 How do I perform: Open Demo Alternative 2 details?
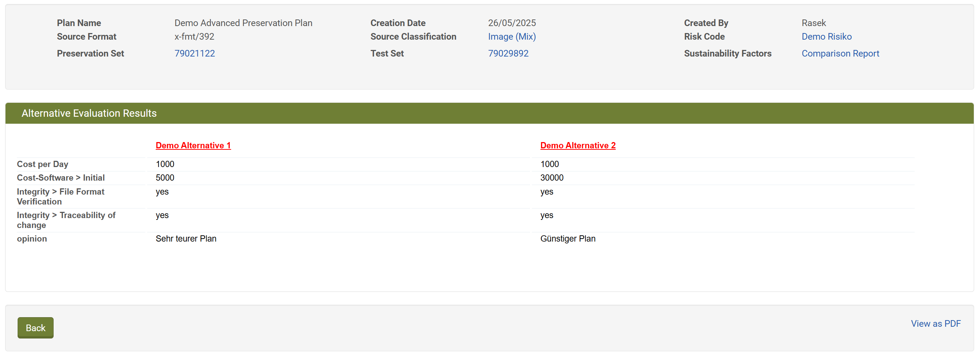pyautogui.click(x=577, y=145)
